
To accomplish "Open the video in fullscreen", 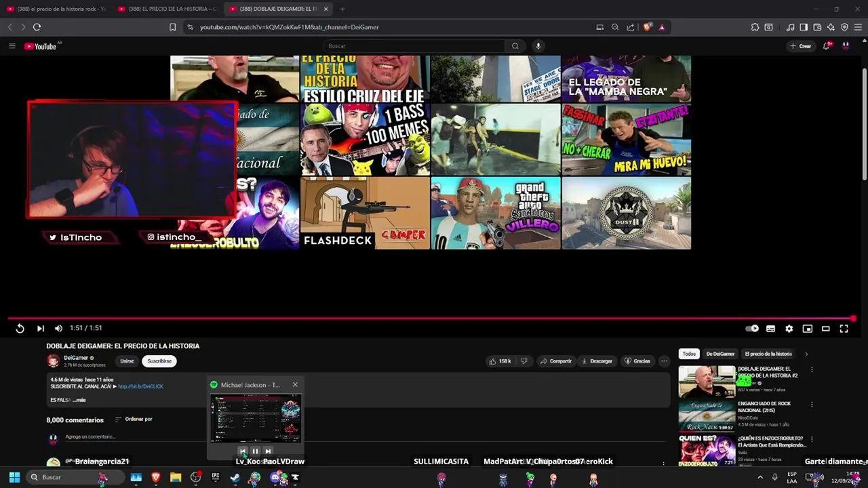I will point(844,329).
